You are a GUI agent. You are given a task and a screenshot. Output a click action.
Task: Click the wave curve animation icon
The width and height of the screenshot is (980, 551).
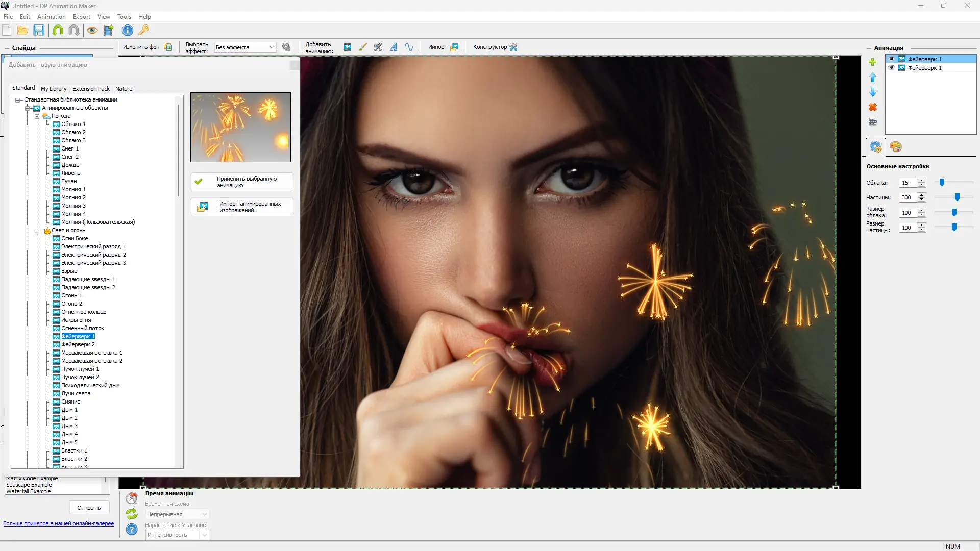pyautogui.click(x=409, y=47)
